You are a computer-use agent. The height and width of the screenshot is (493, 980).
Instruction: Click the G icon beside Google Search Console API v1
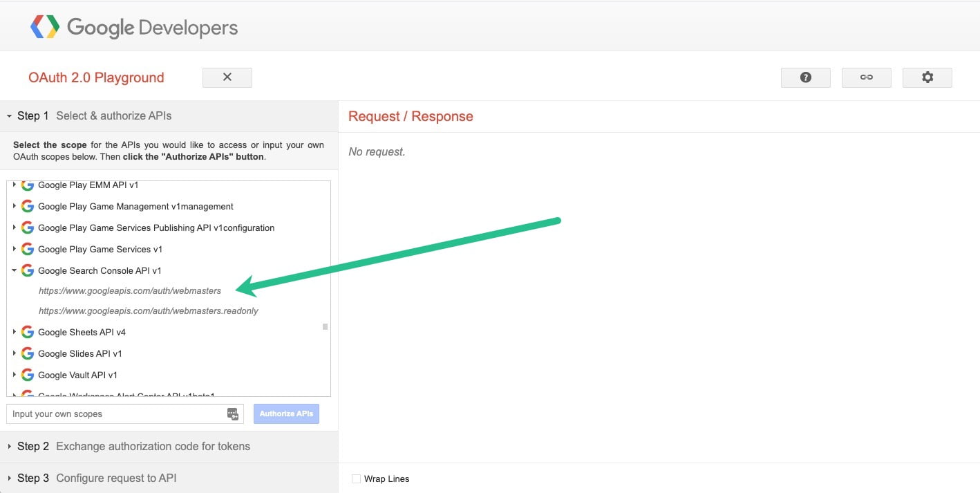tap(27, 270)
